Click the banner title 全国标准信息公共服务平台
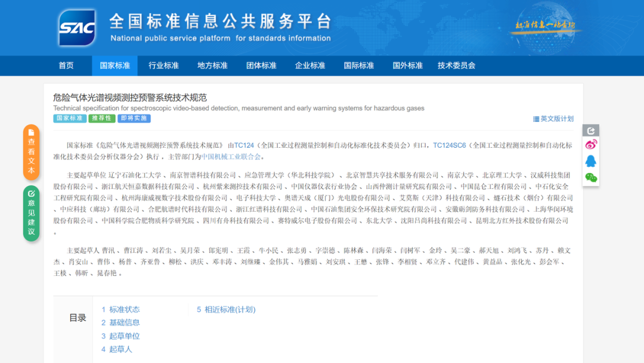This screenshot has width=644, height=363. tap(221, 21)
